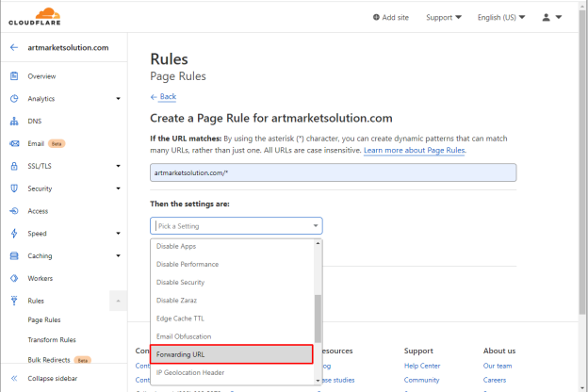The width and height of the screenshot is (588, 392).
Task: Click the Cloudflare logo
Action: point(35,17)
